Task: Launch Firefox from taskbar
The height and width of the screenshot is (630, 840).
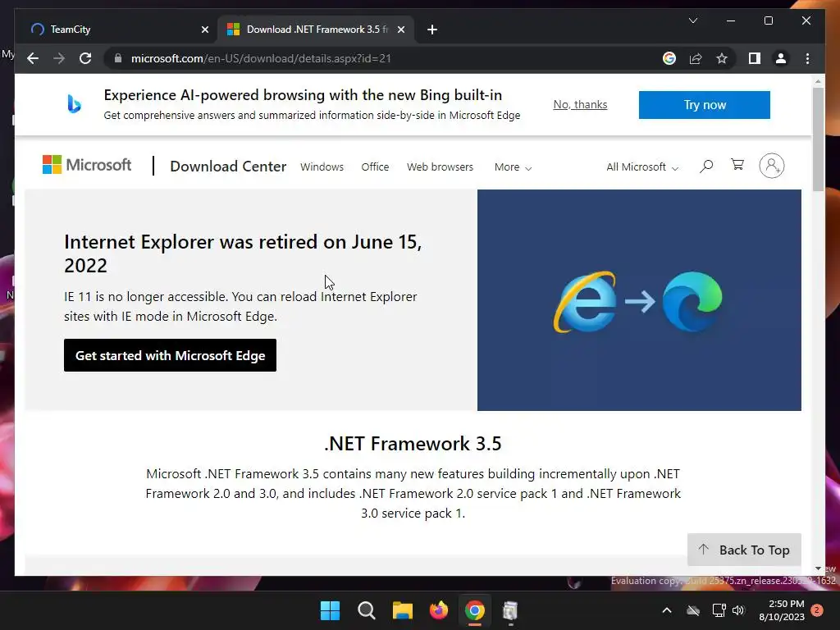Action: [439, 610]
